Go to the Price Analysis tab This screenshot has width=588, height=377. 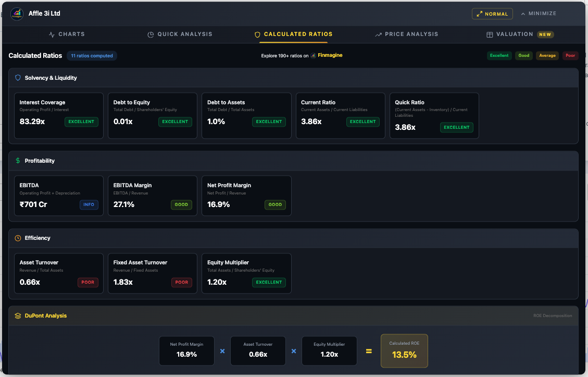tap(406, 34)
